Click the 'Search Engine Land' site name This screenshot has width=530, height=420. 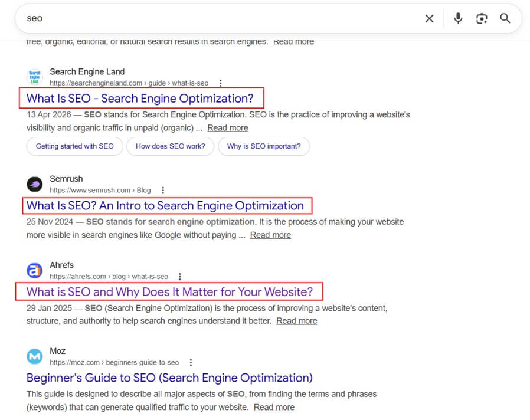tap(87, 71)
